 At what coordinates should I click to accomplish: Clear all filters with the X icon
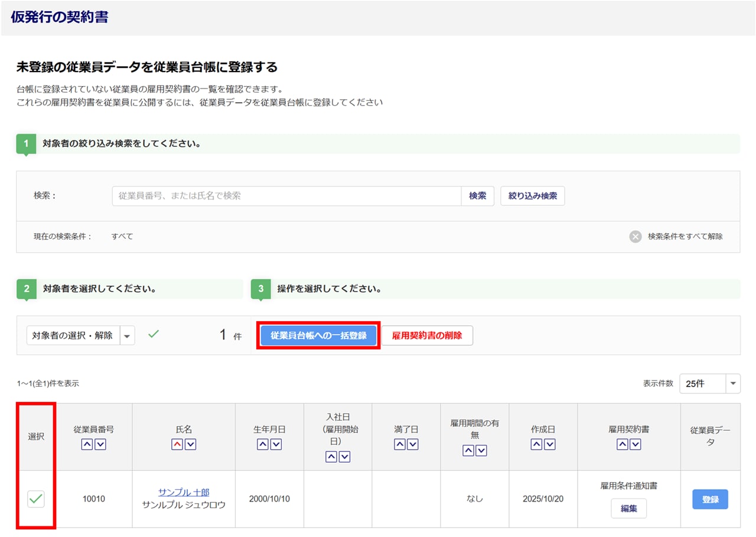(x=636, y=237)
